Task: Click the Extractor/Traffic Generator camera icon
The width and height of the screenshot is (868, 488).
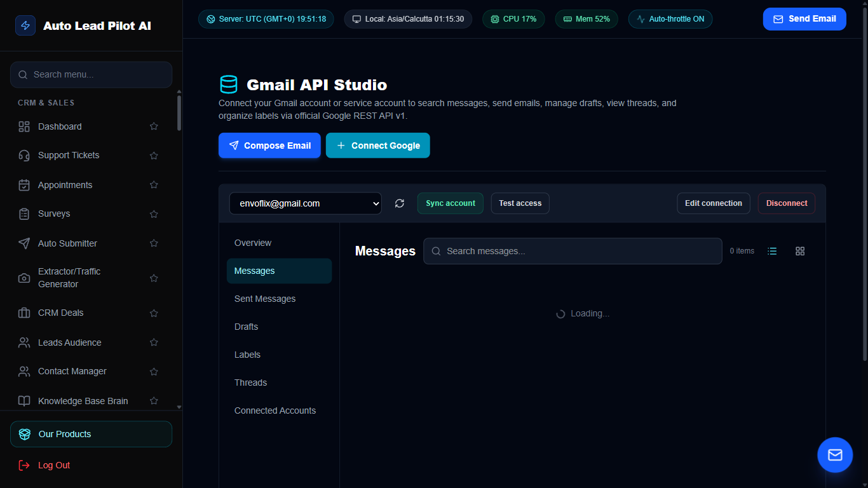Action: (24, 278)
